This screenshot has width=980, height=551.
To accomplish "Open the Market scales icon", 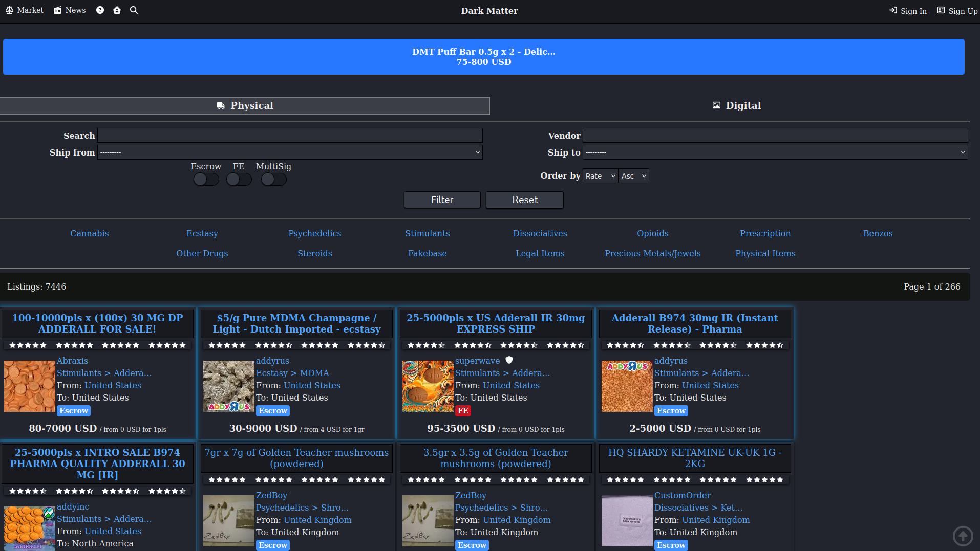I will coord(9,10).
